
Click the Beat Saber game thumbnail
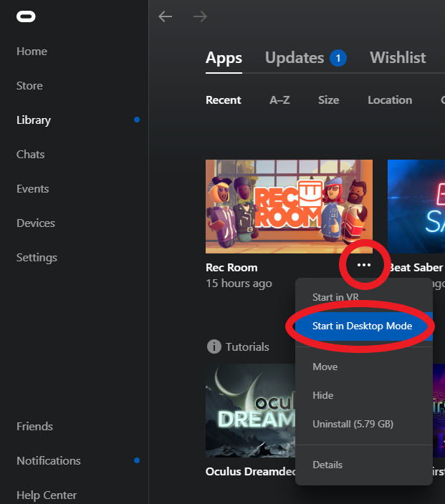tap(416, 206)
